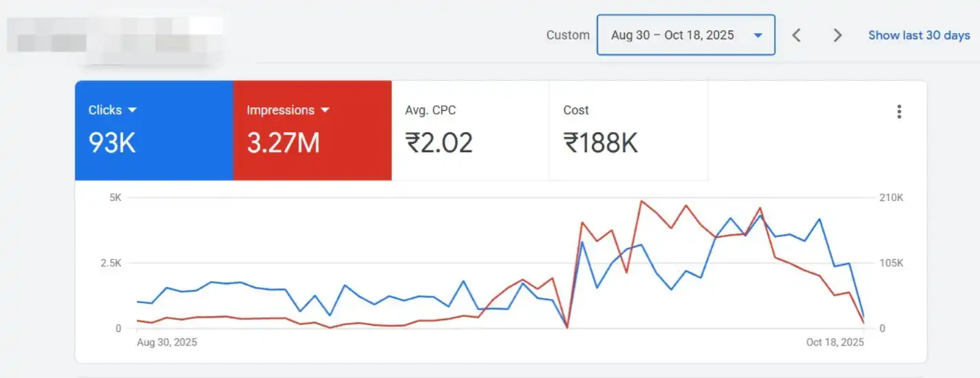Click the 210K right axis label
980x378 pixels.
click(x=891, y=198)
